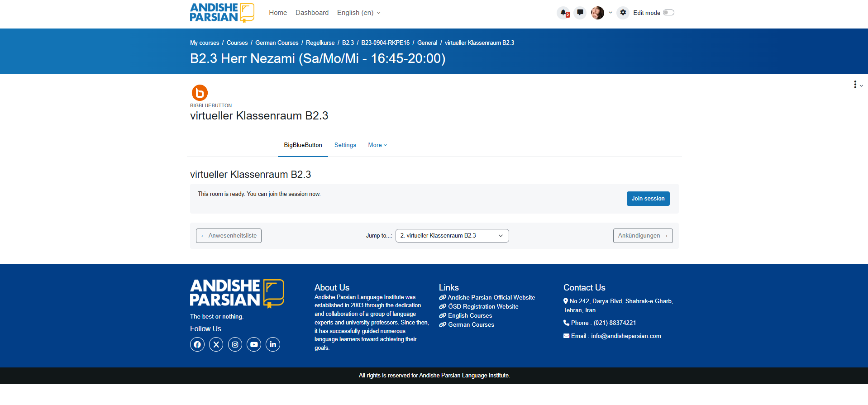Image resolution: width=868 pixels, height=405 pixels.
Task: Expand the More tab menu
Action: [377, 145]
